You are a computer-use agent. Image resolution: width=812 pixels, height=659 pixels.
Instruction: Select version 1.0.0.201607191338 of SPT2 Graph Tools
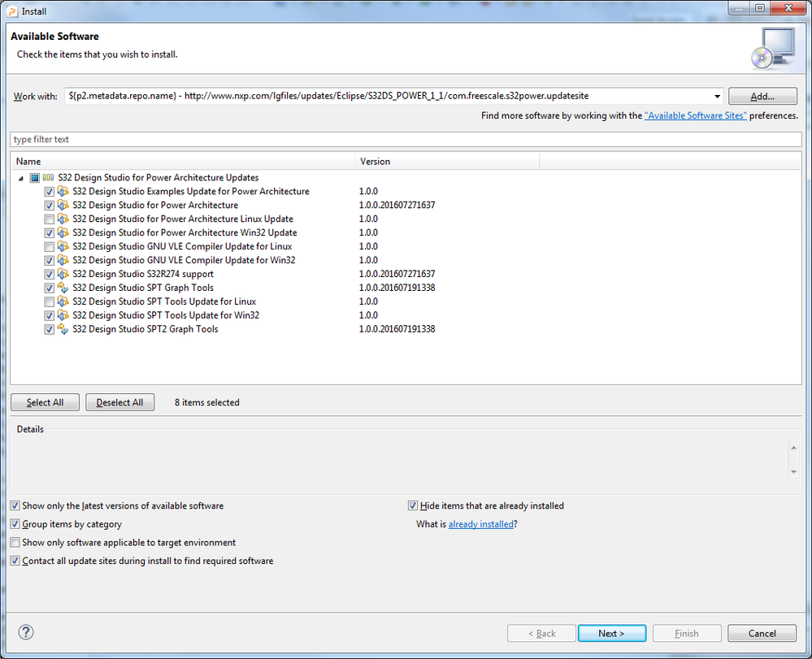click(397, 329)
